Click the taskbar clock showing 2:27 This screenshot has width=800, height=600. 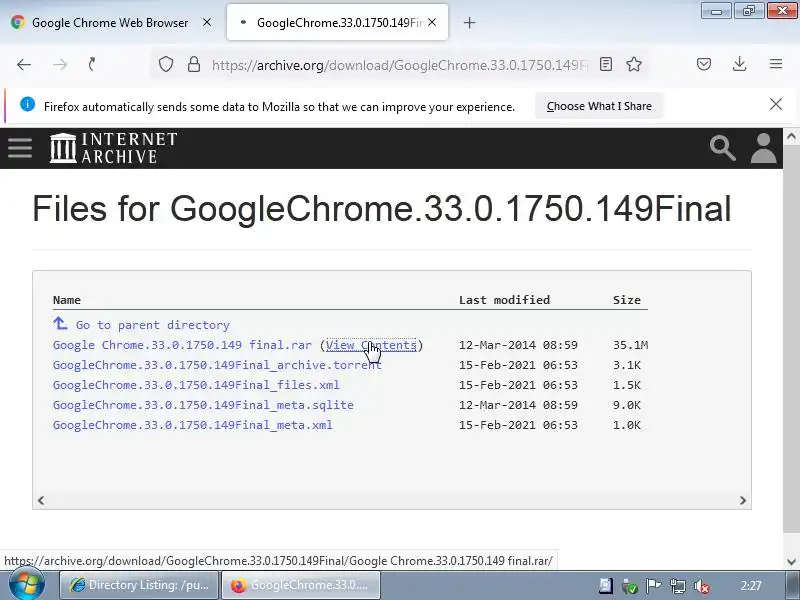[x=751, y=586]
